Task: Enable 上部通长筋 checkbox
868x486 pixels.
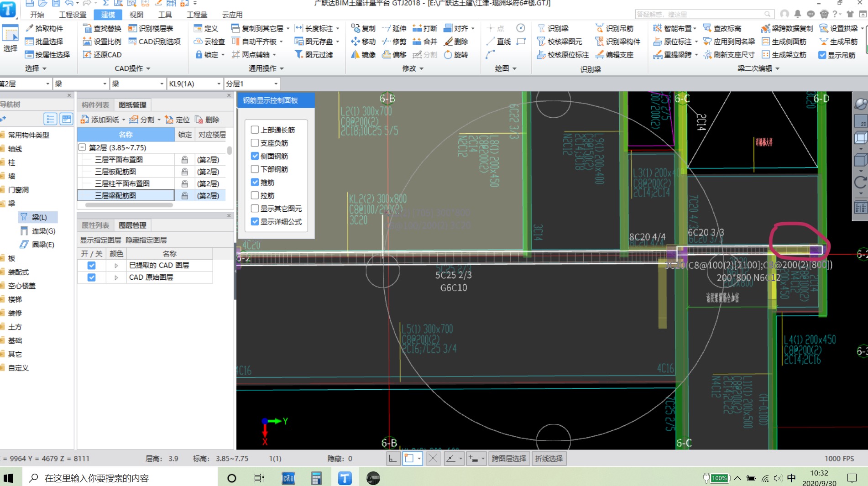Action: 255,130
